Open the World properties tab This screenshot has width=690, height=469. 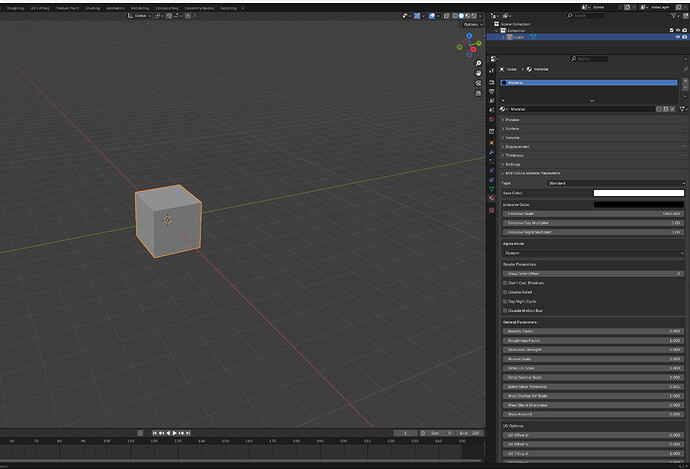492,119
